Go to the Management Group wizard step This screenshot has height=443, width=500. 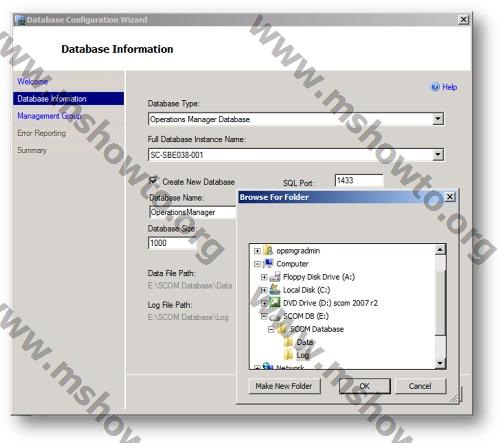coord(49,116)
